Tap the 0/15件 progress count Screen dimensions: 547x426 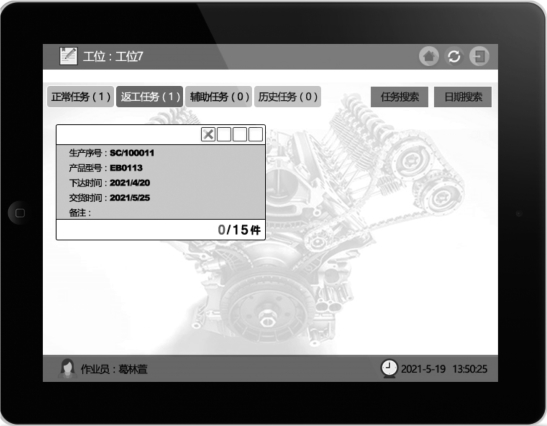click(239, 230)
